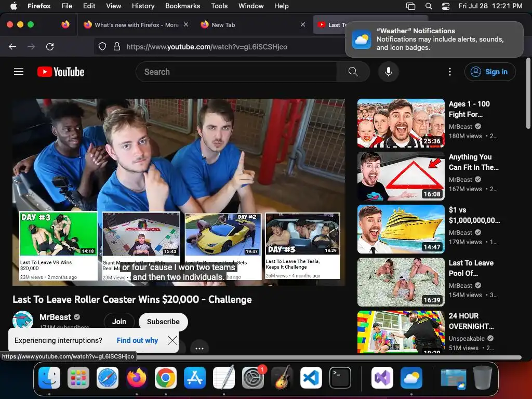Open Last To Leave Pool Of thumbnail
The image size is (532, 399).
tap(401, 282)
